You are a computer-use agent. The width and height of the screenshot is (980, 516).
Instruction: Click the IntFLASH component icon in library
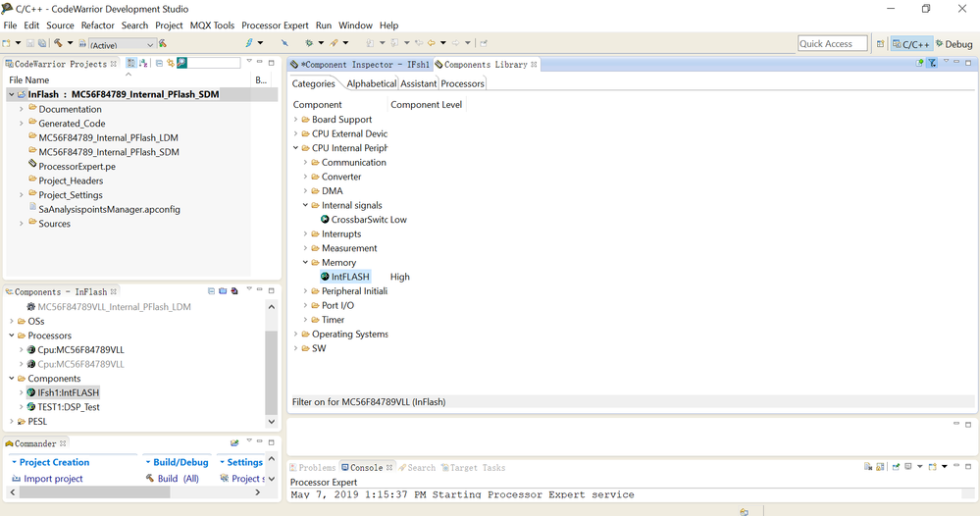click(325, 276)
